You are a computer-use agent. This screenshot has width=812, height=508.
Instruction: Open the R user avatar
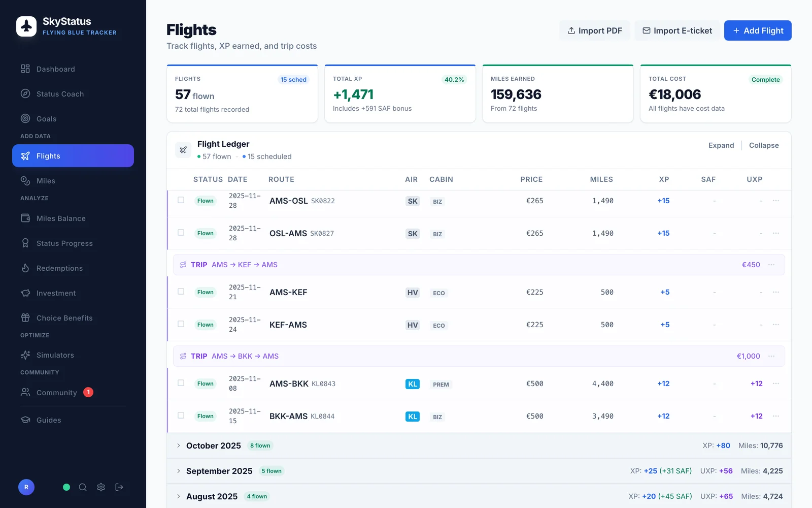[x=26, y=487]
